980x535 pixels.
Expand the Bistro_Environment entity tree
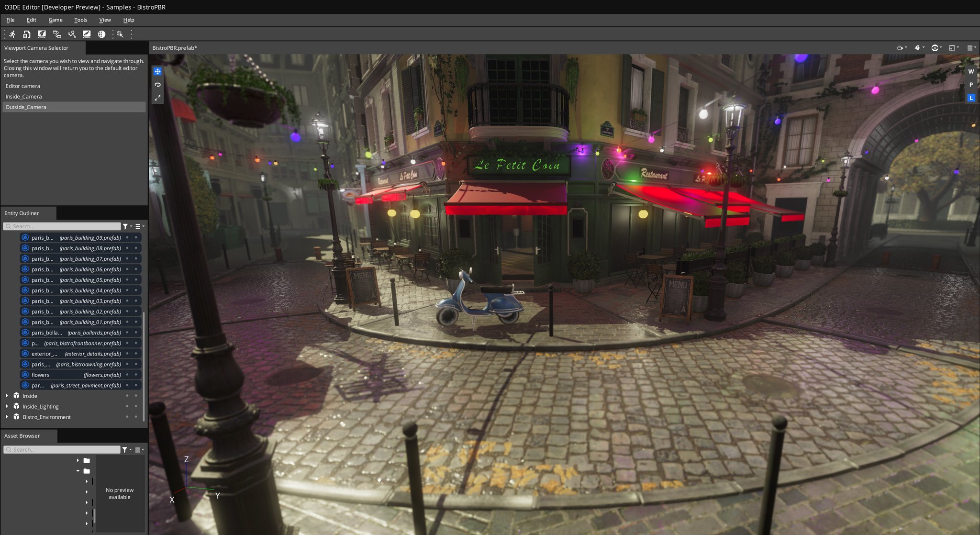click(7, 417)
